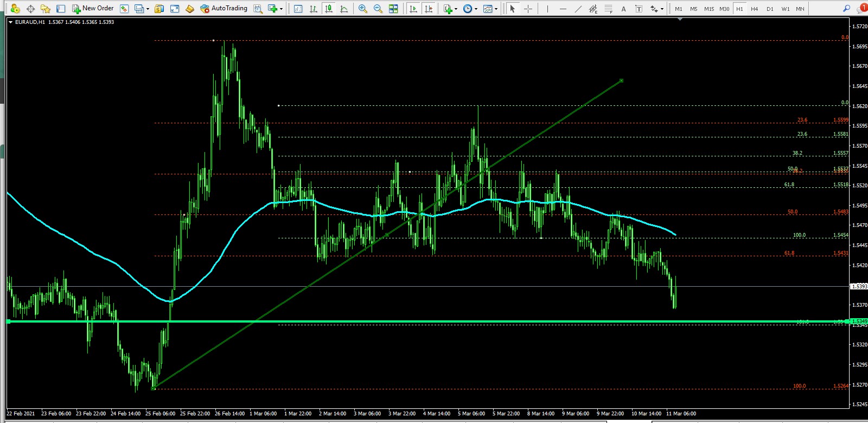Open the Navigator folder-star icon

tap(46, 9)
